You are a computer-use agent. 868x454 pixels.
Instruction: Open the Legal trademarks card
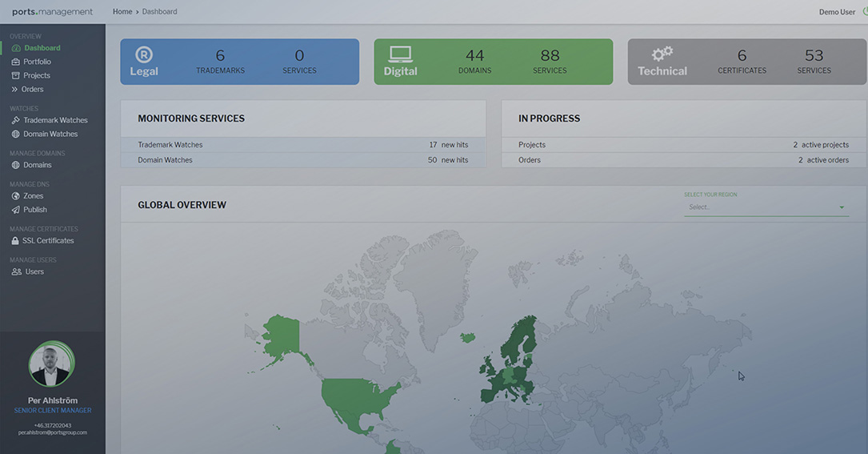240,62
